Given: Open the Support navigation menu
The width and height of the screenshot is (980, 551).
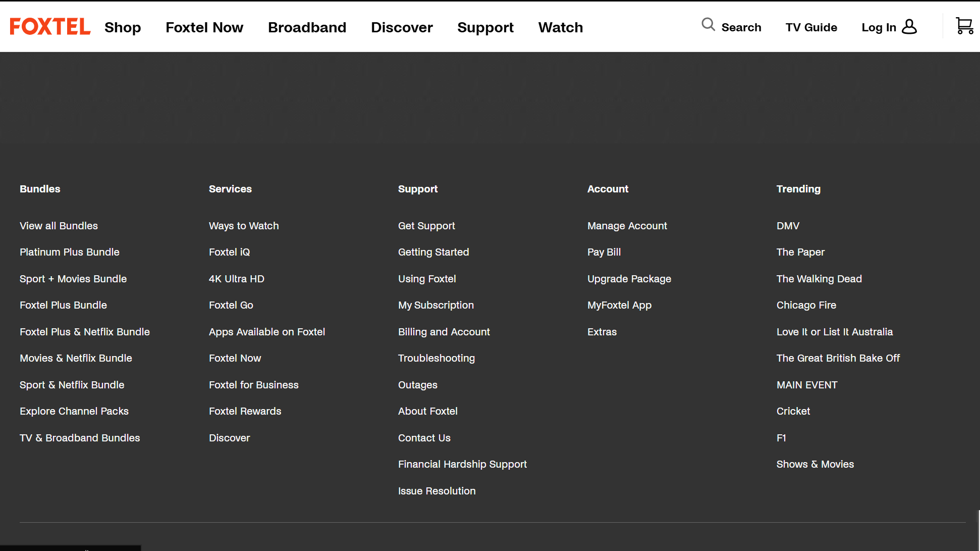Looking at the screenshot, I should tap(485, 27).
